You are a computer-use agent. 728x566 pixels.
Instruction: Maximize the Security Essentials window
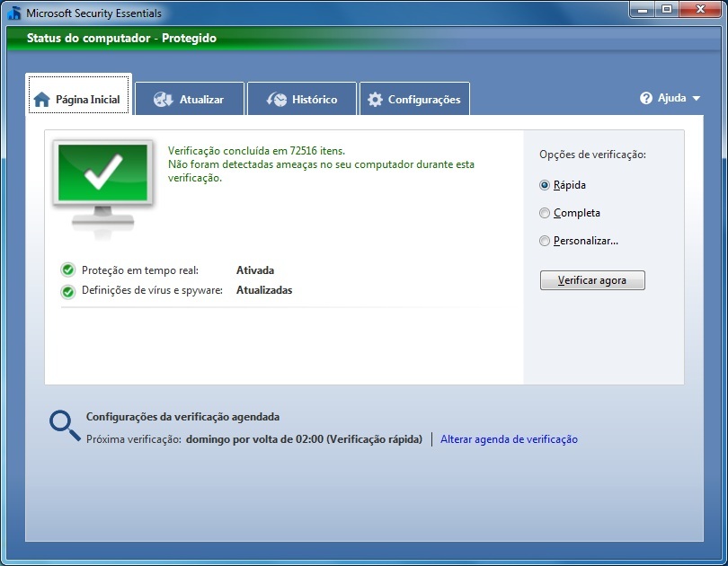tap(667, 10)
